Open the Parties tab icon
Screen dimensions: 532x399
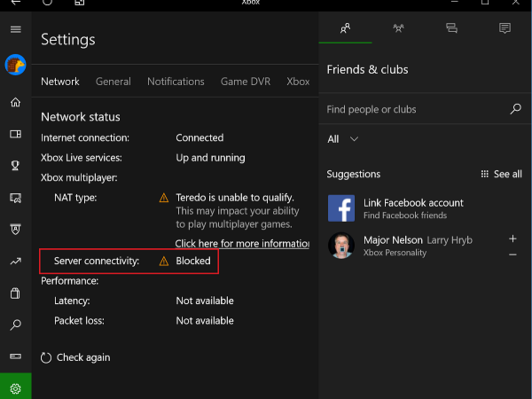coord(398,29)
